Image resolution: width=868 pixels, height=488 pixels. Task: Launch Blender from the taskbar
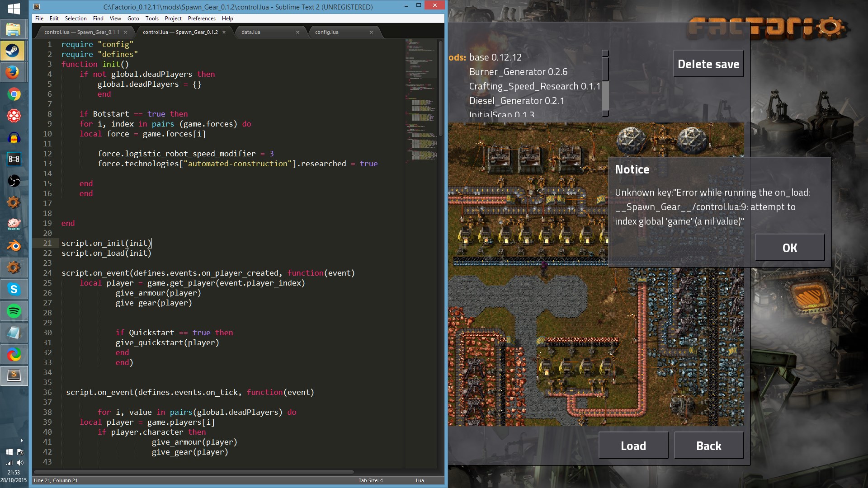point(14,246)
